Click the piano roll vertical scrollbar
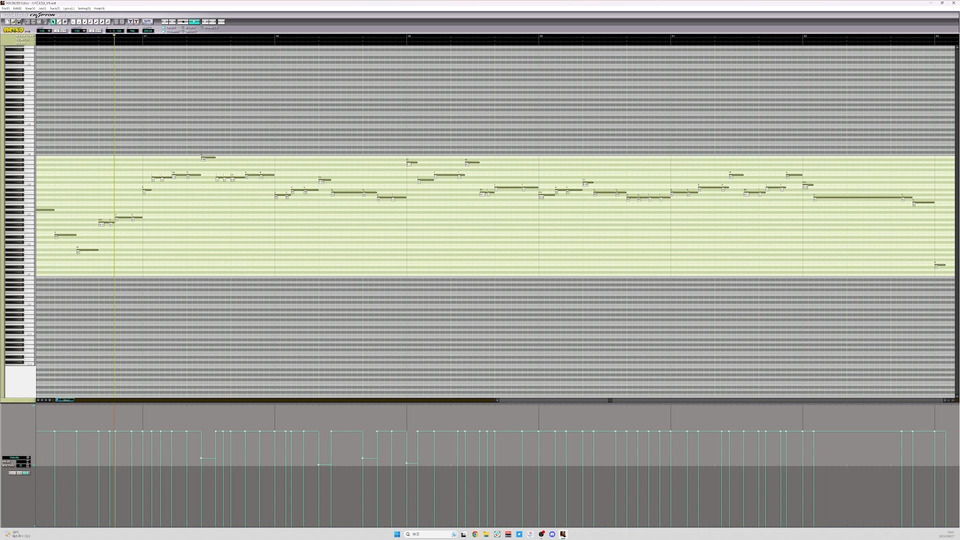The width and height of the screenshot is (960, 540). (957, 220)
